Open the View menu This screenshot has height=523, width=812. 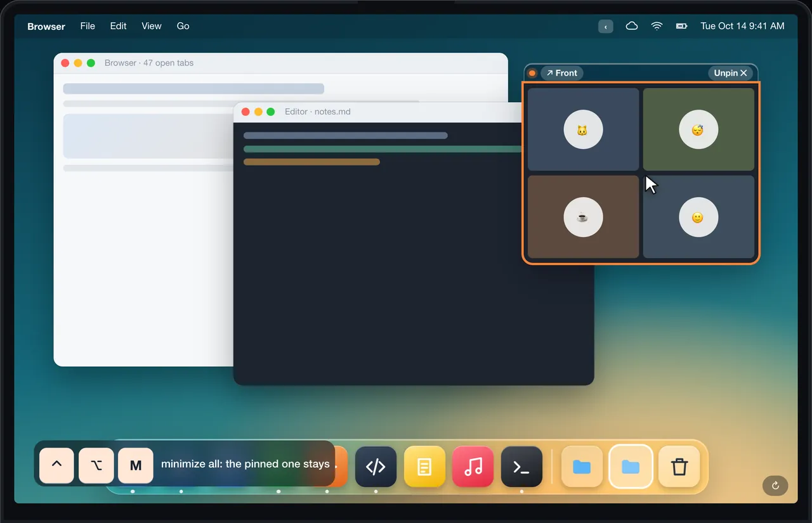pos(152,26)
